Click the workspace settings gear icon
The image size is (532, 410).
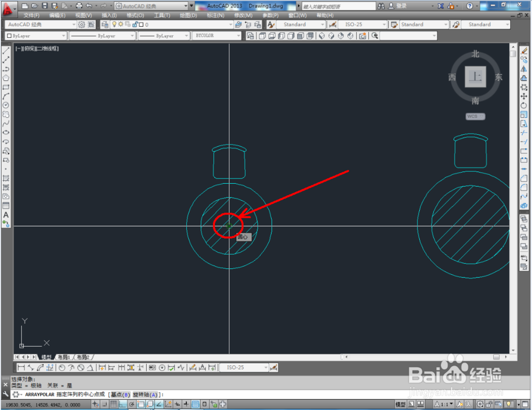point(81,24)
